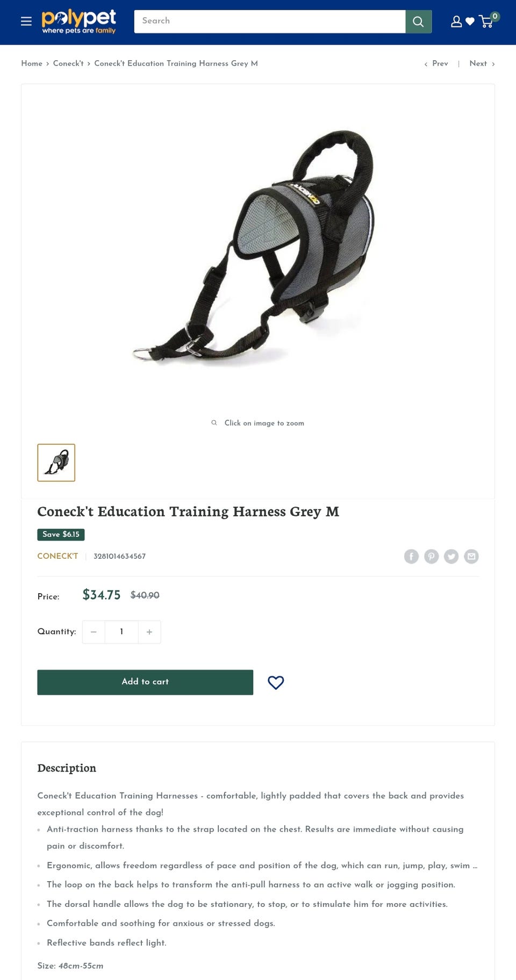Open the user account icon
This screenshot has width=516, height=980.
(456, 21)
